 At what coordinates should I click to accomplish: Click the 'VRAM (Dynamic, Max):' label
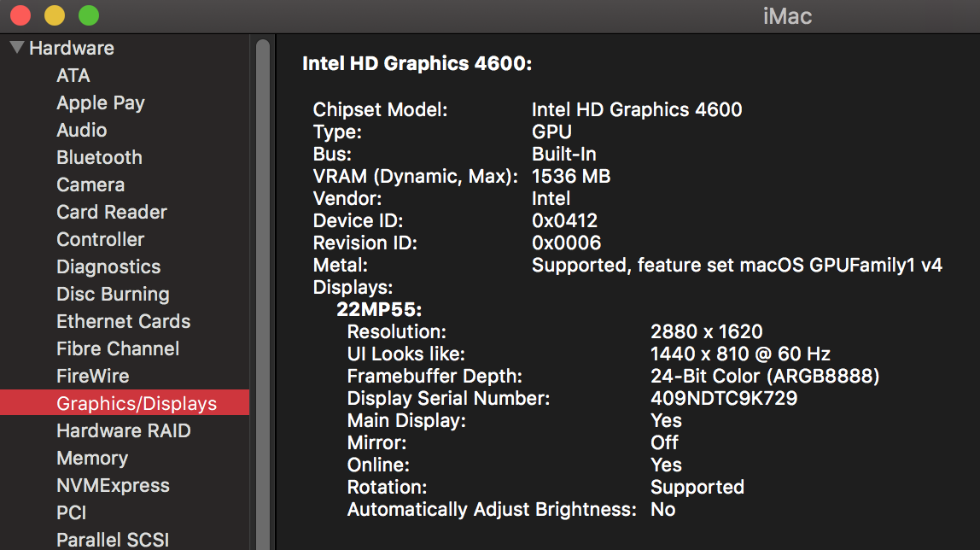click(x=416, y=176)
